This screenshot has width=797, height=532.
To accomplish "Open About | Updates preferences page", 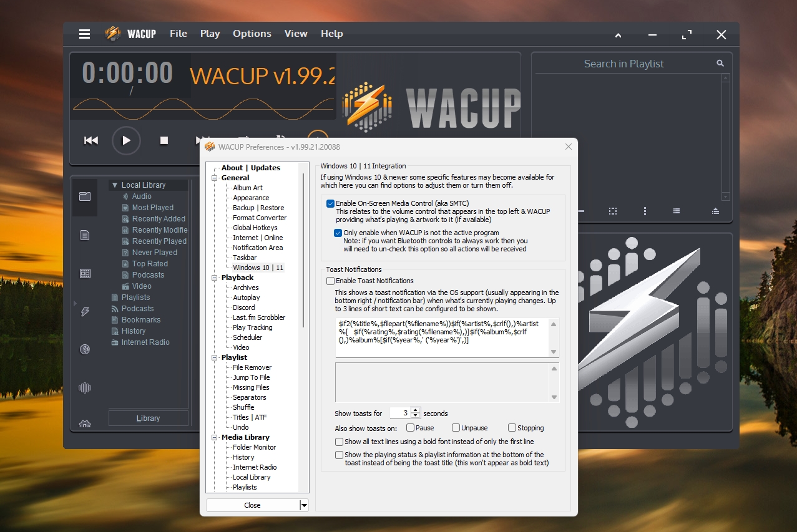I will click(251, 168).
